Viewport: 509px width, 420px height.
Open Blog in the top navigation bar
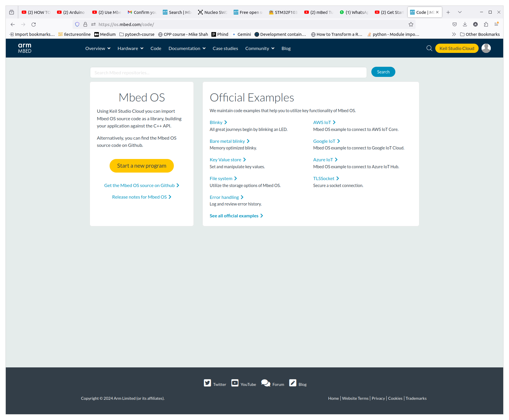click(x=286, y=48)
